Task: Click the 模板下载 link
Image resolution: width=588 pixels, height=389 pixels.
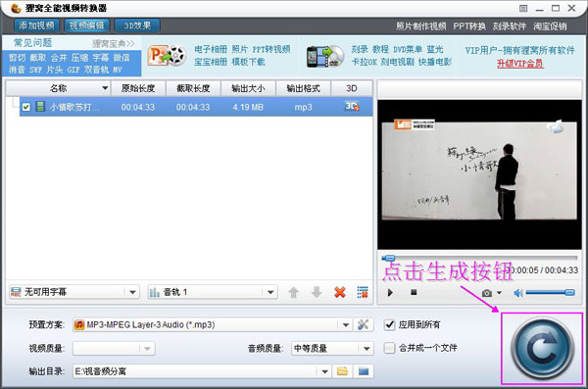Action: click(x=248, y=62)
